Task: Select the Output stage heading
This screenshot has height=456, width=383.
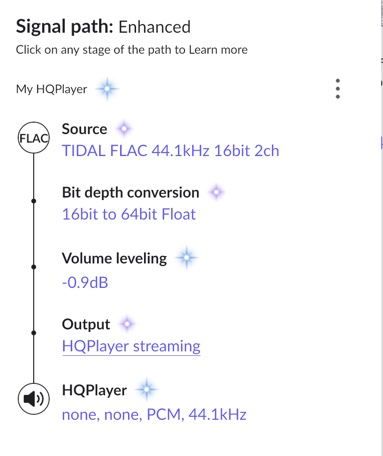Action: point(86,324)
